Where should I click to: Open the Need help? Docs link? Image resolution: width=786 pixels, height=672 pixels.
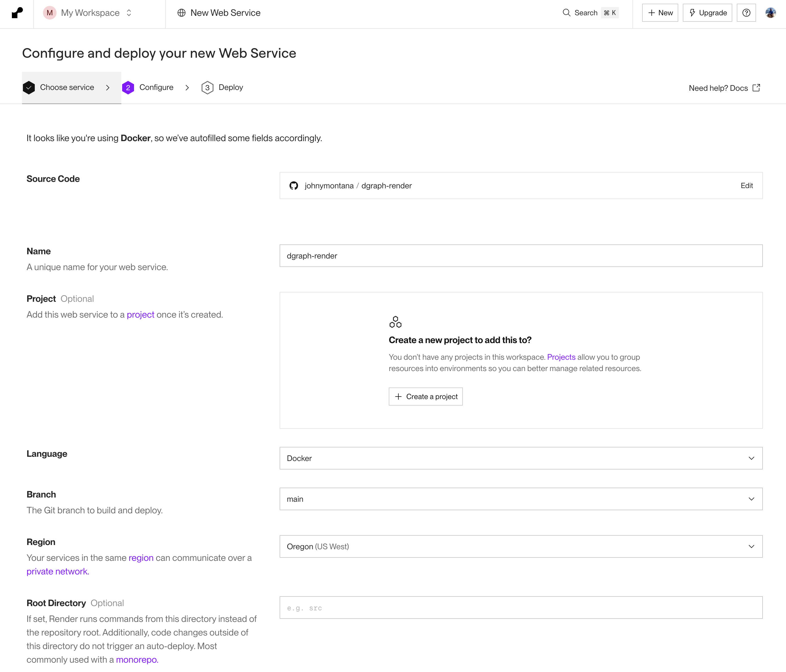click(724, 88)
